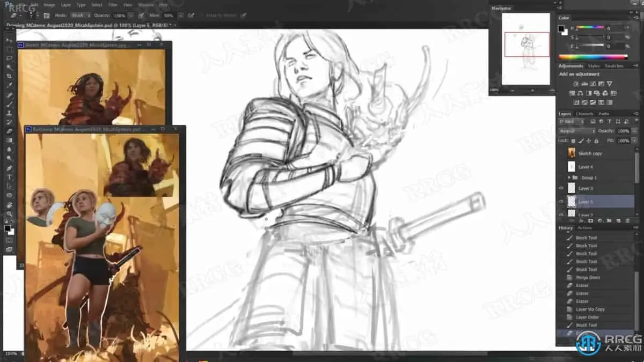Pick a color from the spectrum ramp
The width and height of the screenshot is (644, 362).
[x=593, y=57]
